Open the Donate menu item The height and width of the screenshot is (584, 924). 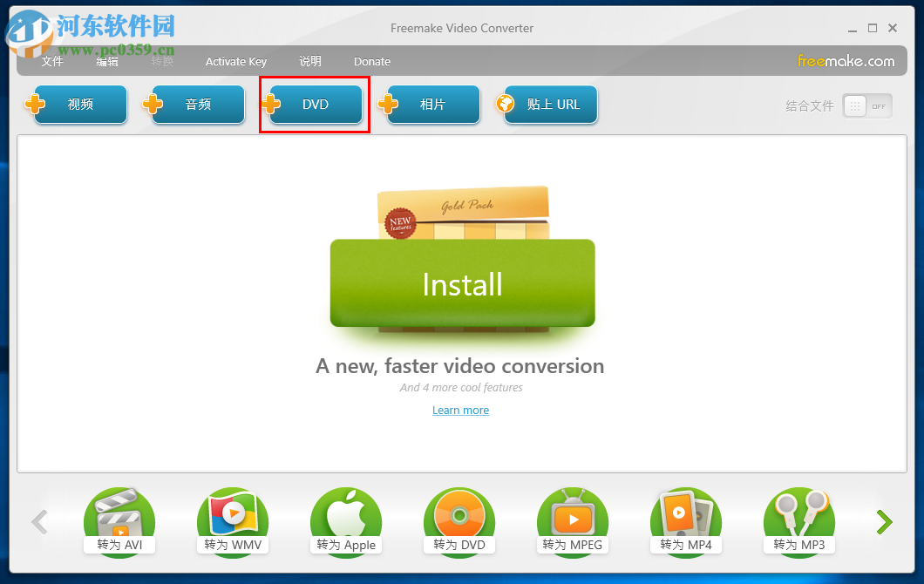pos(372,61)
